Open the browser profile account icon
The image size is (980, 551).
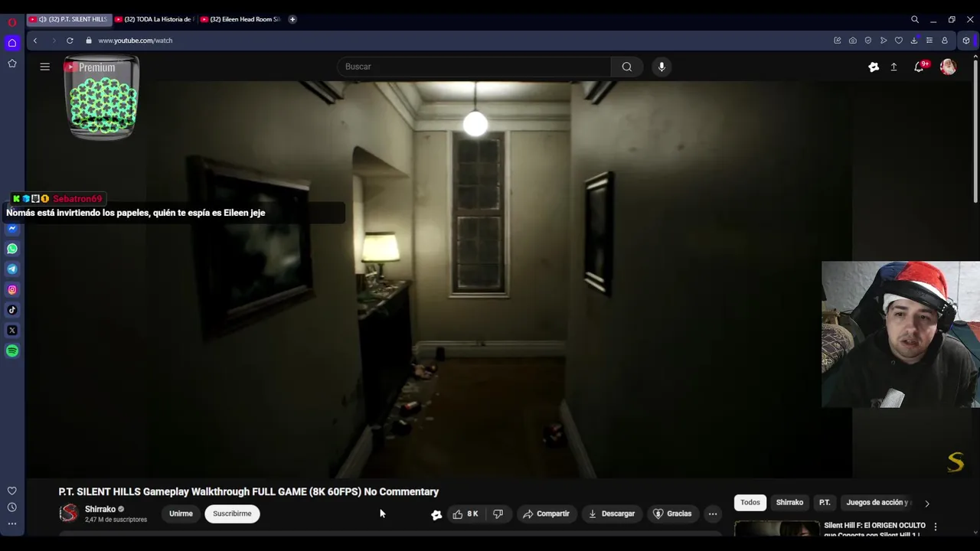click(945, 41)
